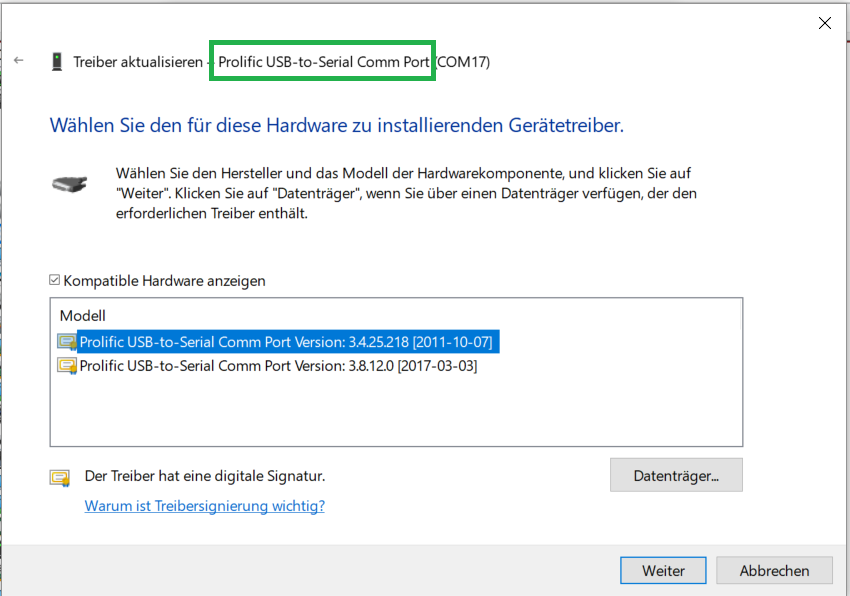Click the Weiter button
This screenshot has width=850, height=596.
[663, 571]
